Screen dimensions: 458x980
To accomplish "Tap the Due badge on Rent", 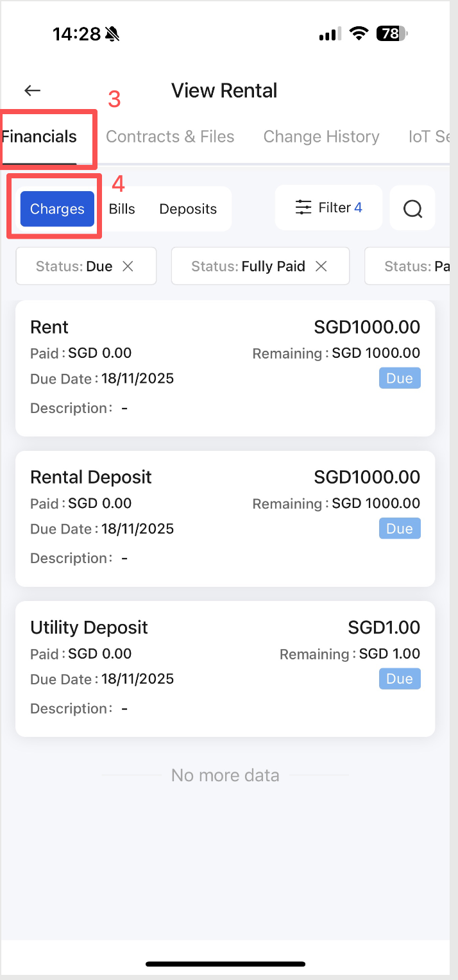I will (x=399, y=378).
